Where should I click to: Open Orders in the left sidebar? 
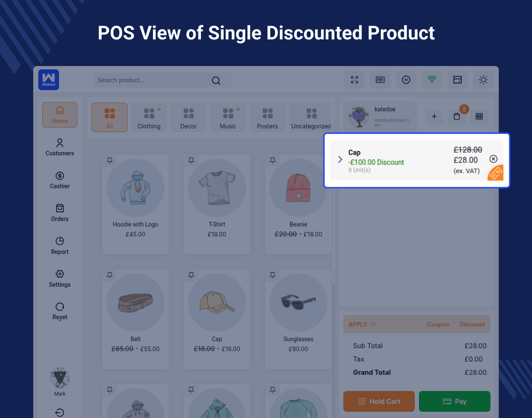pos(60,213)
